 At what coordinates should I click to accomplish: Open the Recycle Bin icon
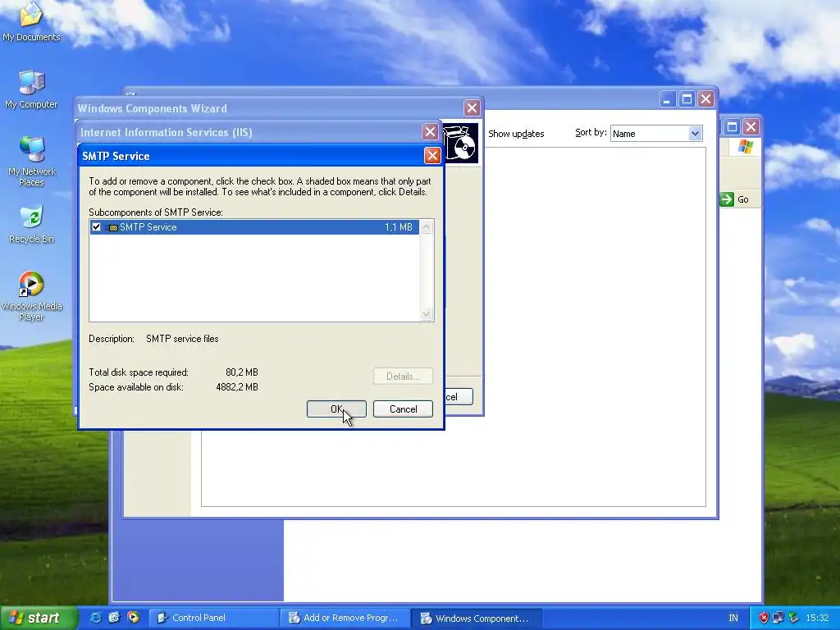[x=32, y=225]
